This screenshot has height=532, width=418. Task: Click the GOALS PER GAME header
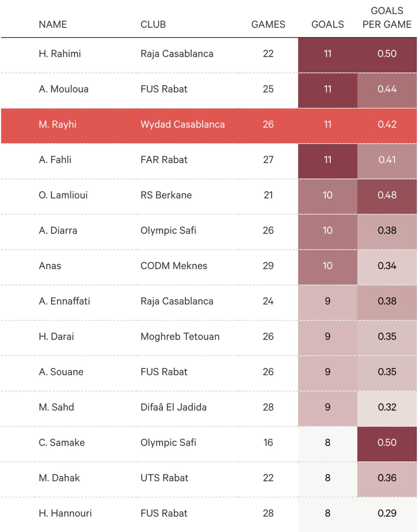[387, 18]
